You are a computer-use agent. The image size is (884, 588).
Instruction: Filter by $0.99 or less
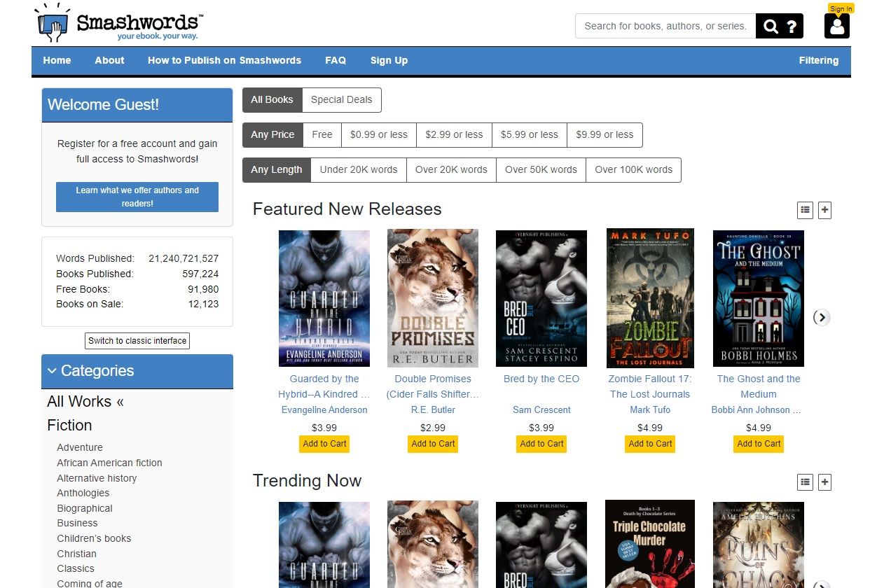coord(379,134)
